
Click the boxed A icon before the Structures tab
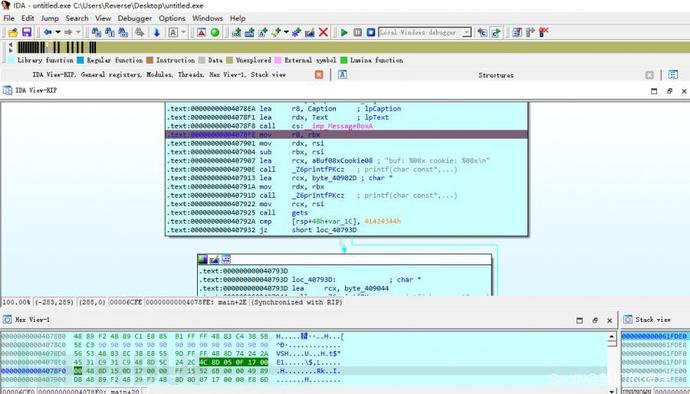(342, 75)
